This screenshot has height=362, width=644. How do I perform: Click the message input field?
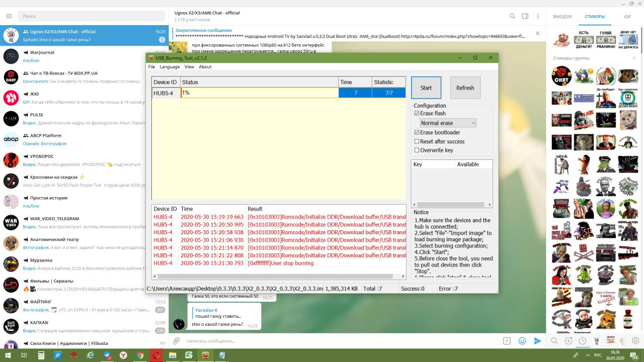click(342, 341)
